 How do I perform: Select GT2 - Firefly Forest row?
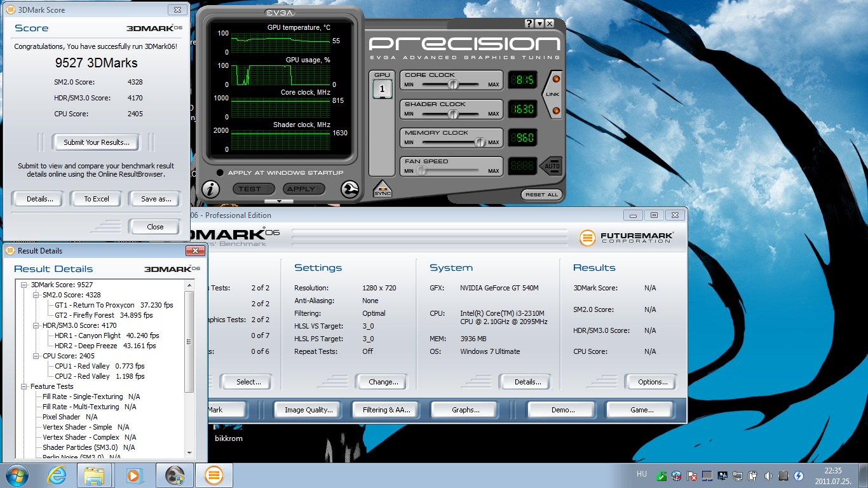coord(104,315)
